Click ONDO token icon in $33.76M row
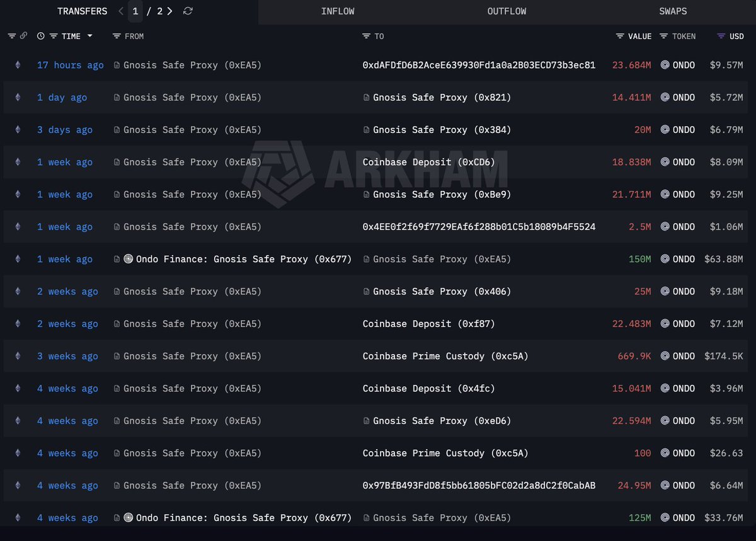Screen dimensions: 756x541 pos(665,518)
